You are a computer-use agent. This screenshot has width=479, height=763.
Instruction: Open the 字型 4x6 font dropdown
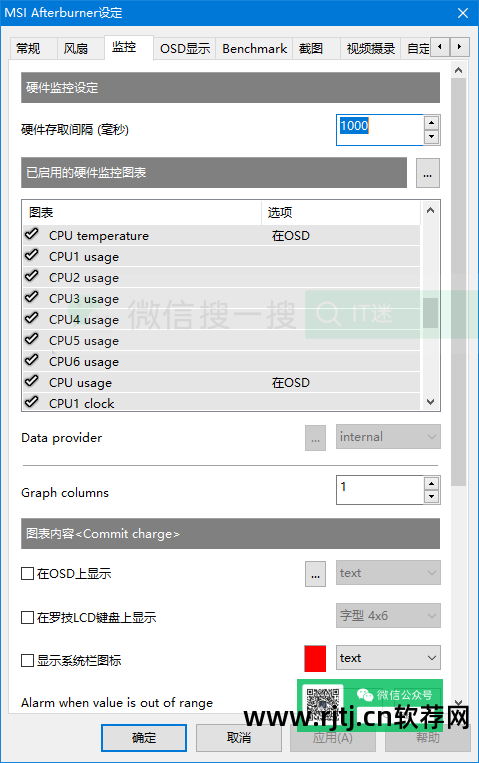point(388,616)
